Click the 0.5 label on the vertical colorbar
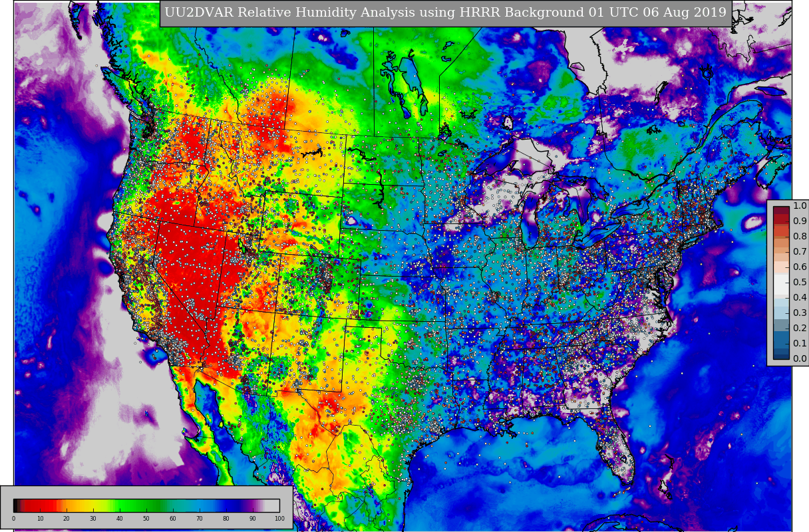The height and width of the screenshot is (532, 809). 800,283
